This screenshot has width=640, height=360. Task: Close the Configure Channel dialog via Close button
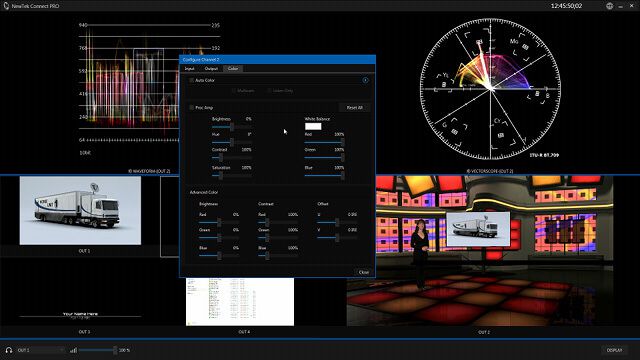[x=363, y=272]
